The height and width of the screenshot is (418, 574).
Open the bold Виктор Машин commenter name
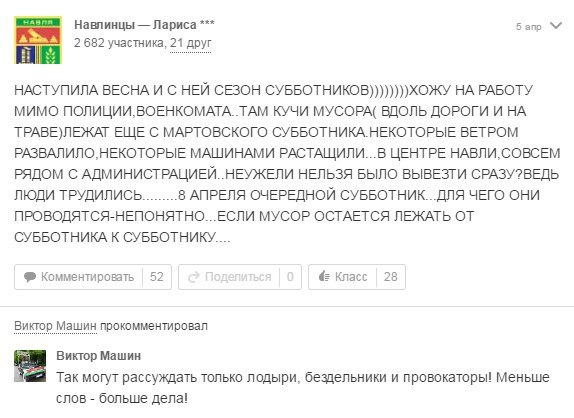[98, 356]
